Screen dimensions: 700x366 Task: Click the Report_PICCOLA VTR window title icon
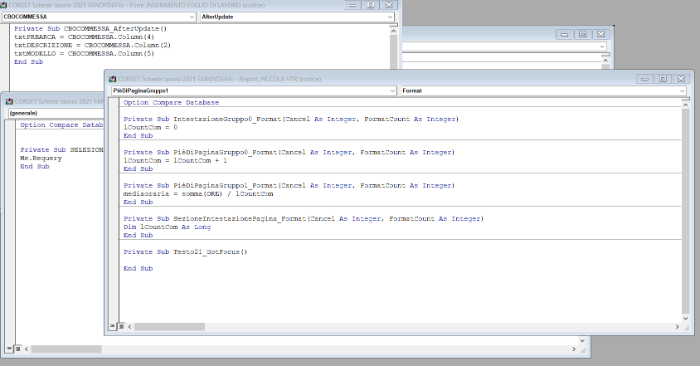point(112,79)
